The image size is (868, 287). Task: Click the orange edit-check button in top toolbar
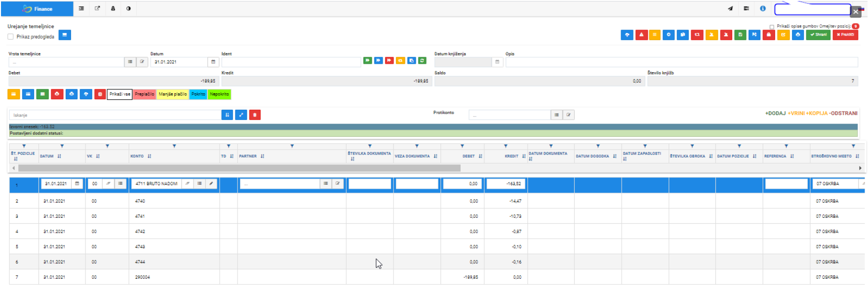pos(783,35)
